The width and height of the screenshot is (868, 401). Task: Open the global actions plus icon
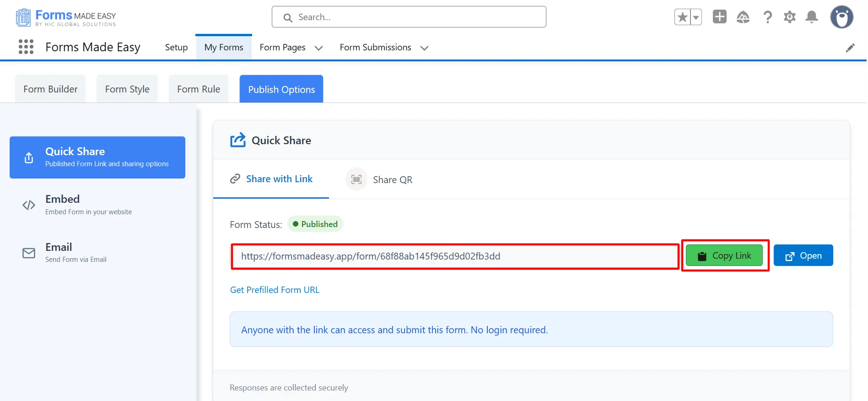click(719, 17)
